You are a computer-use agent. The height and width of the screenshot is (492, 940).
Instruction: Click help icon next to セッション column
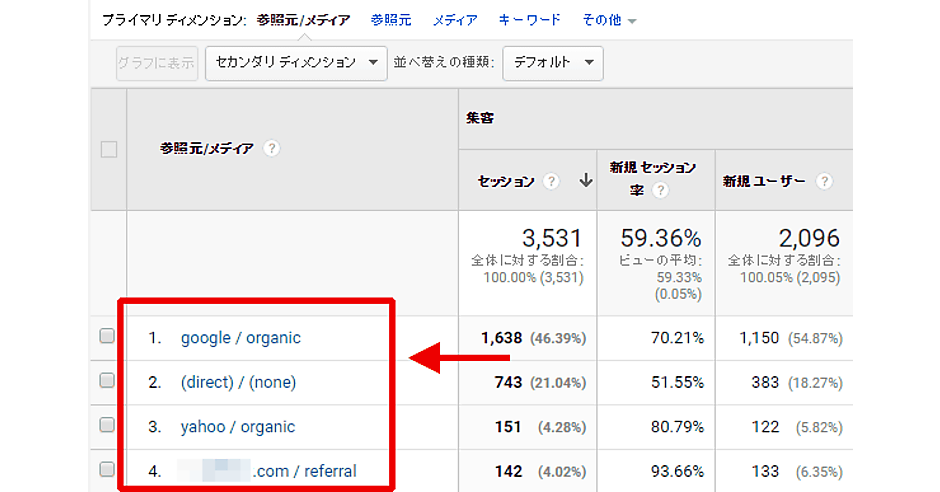[x=551, y=181]
